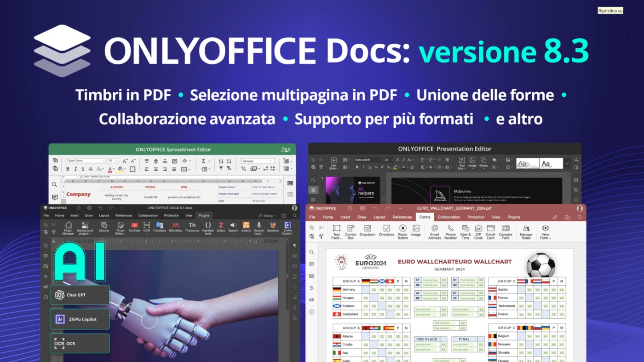Open the Mendeley plugin
This screenshot has height=362, width=644.
tap(175, 227)
